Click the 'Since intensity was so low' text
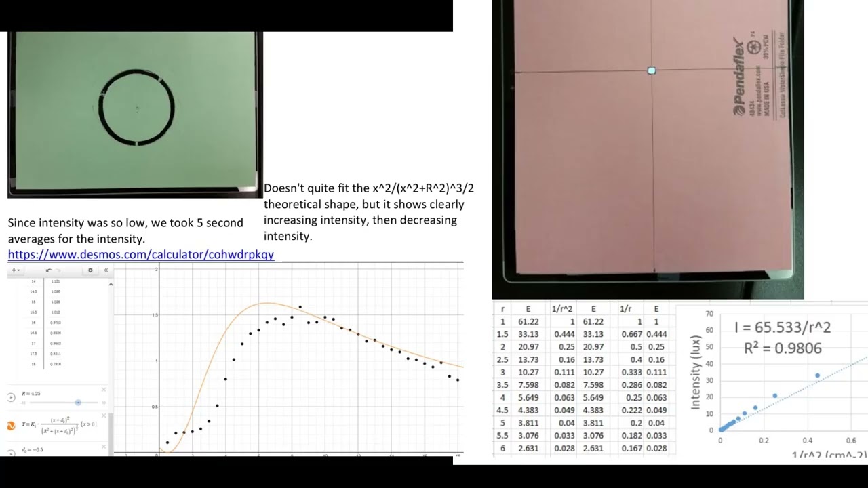This screenshot has width=868, height=488. [125, 230]
